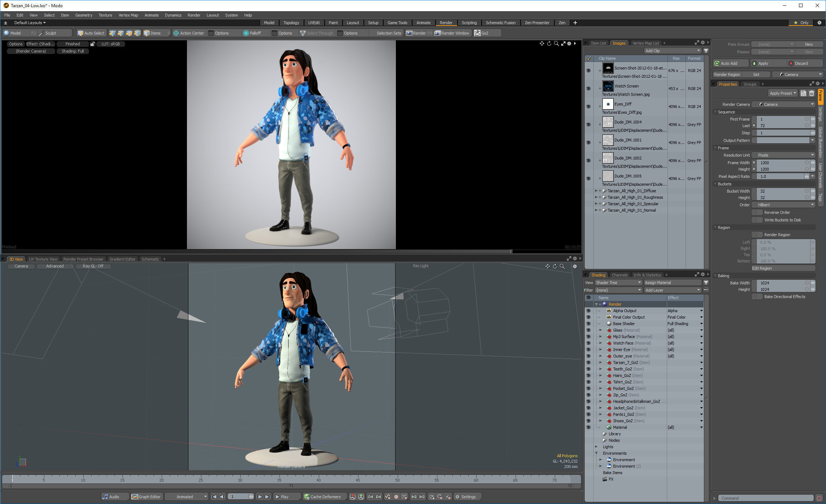The width and height of the screenshot is (826, 504).
Task: Jump to first frame in transport controls
Action: pos(214,497)
